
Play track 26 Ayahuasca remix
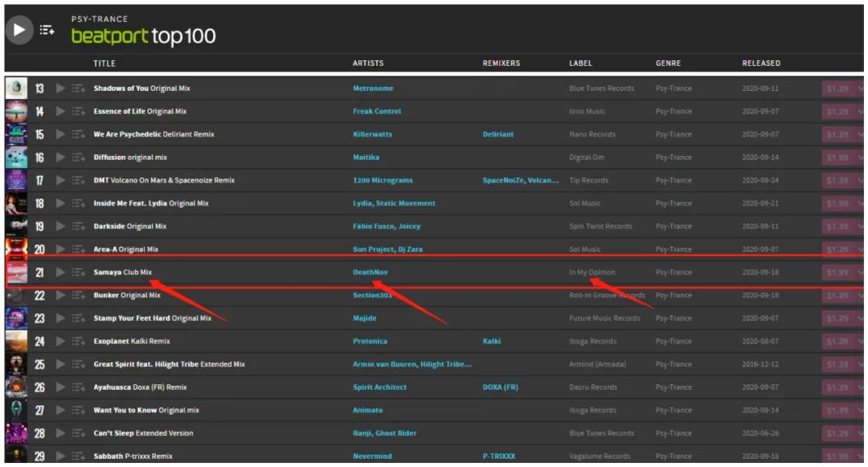point(60,387)
